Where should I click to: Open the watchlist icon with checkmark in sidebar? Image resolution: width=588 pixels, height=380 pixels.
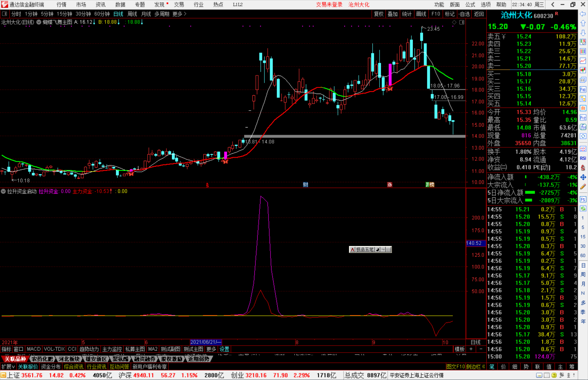583,42
